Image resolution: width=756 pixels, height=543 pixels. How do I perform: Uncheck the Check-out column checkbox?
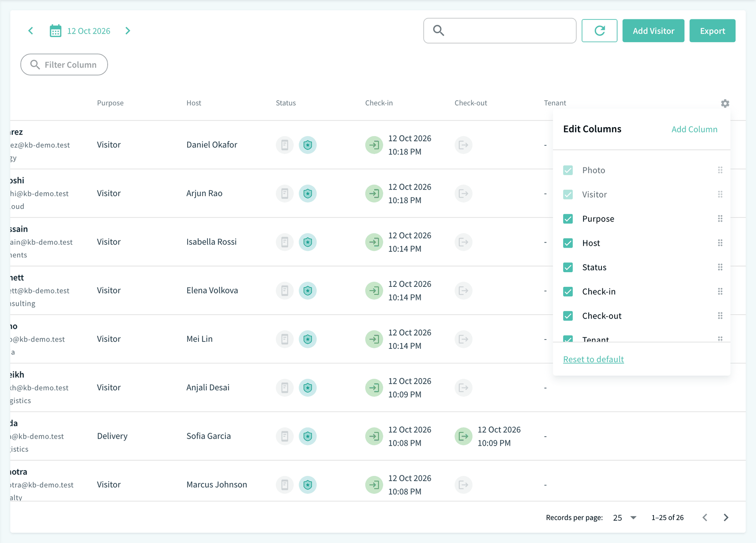click(568, 316)
